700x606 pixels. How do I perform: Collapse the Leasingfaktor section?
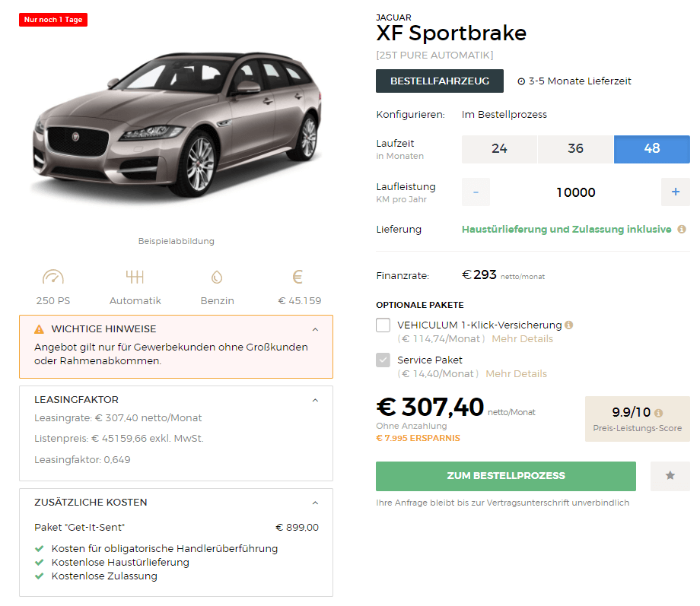pos(315,400)
